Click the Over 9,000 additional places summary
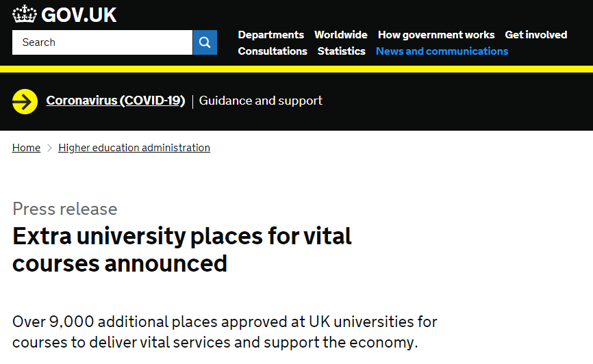Image resolution: width=593 pixels, height=364 pixels. click(225, 332)
